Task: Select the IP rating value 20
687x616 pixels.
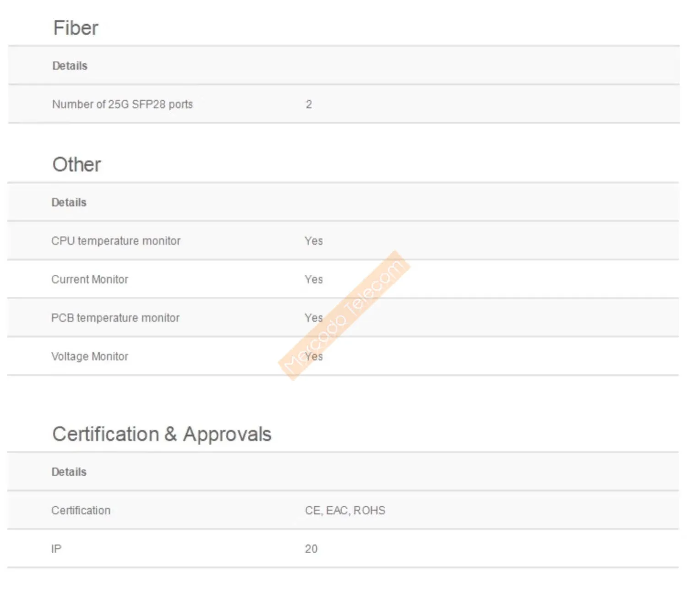Action: click(311, 549)
